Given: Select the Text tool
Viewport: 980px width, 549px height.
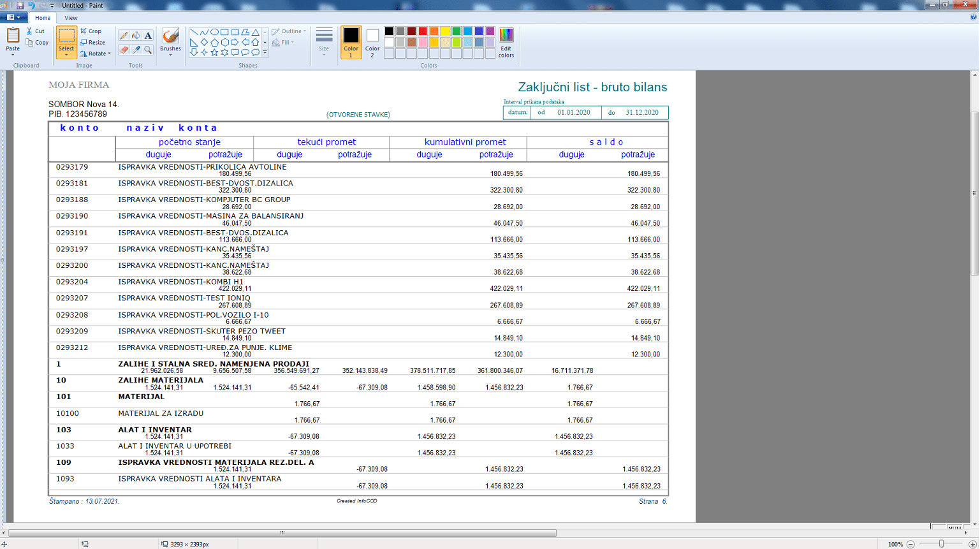Looking at the screenshot, I should coord(148,36).
